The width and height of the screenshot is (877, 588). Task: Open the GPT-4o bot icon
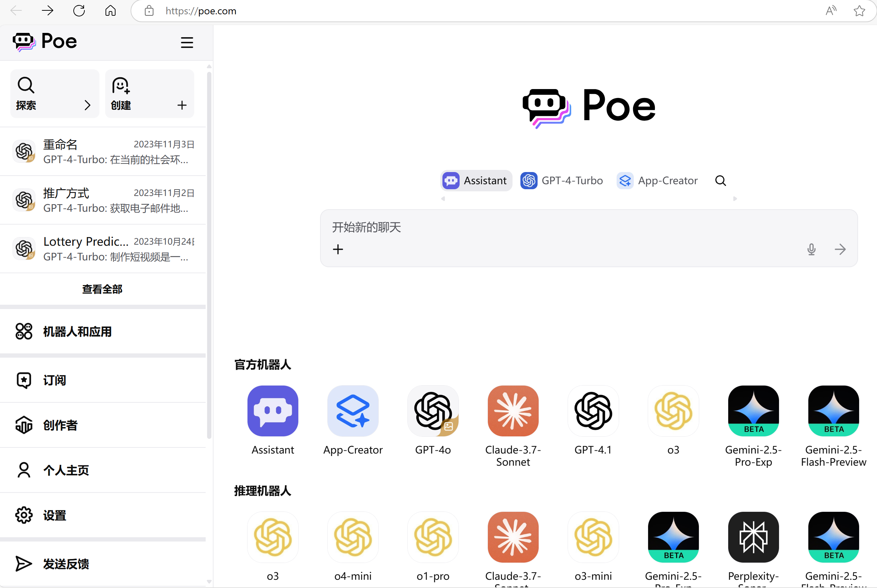click(x=433, y=411)
